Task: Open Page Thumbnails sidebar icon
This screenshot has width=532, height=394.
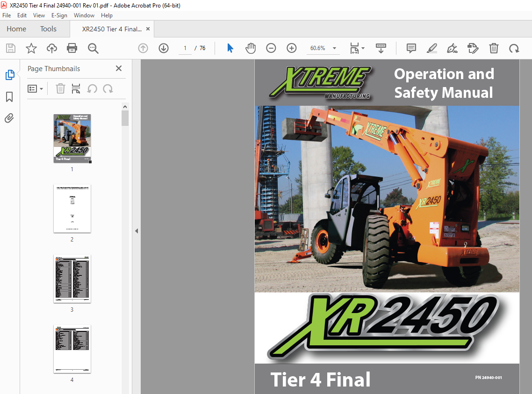Action: (10, 75)
